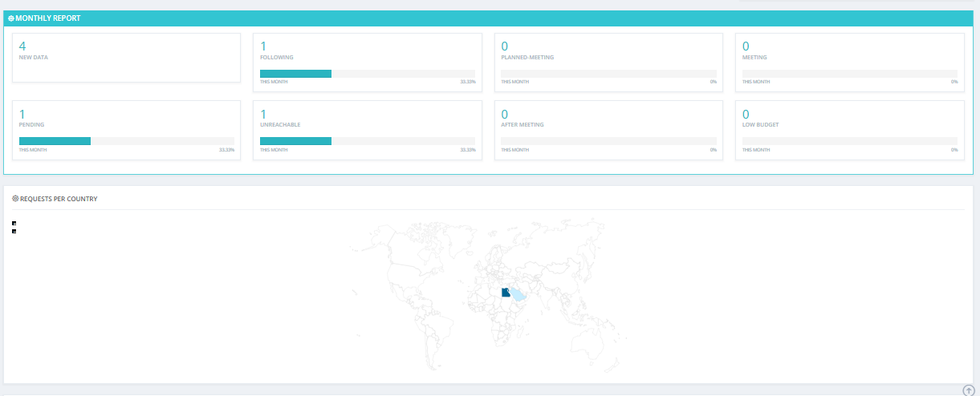Image resolution: width=980 pixels, height=396 pixels.
Task: Click the map zoom-in icon
Action: coord(14,223)
